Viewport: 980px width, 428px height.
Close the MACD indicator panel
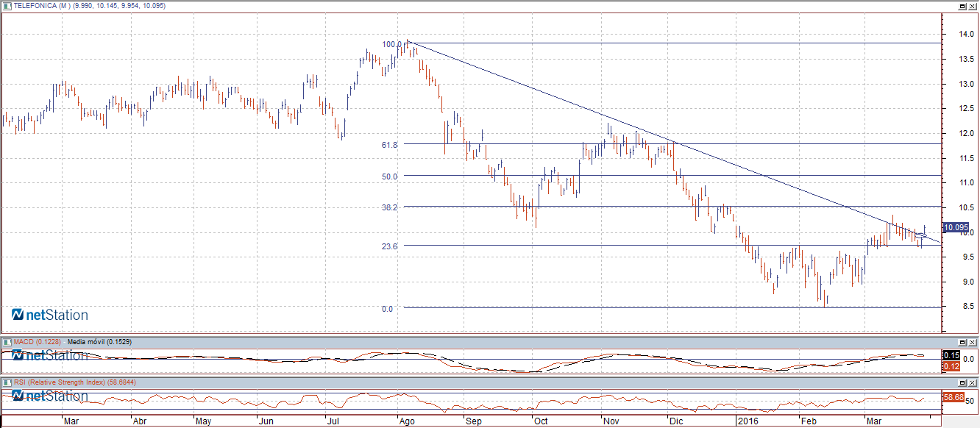tap(973, 343)
